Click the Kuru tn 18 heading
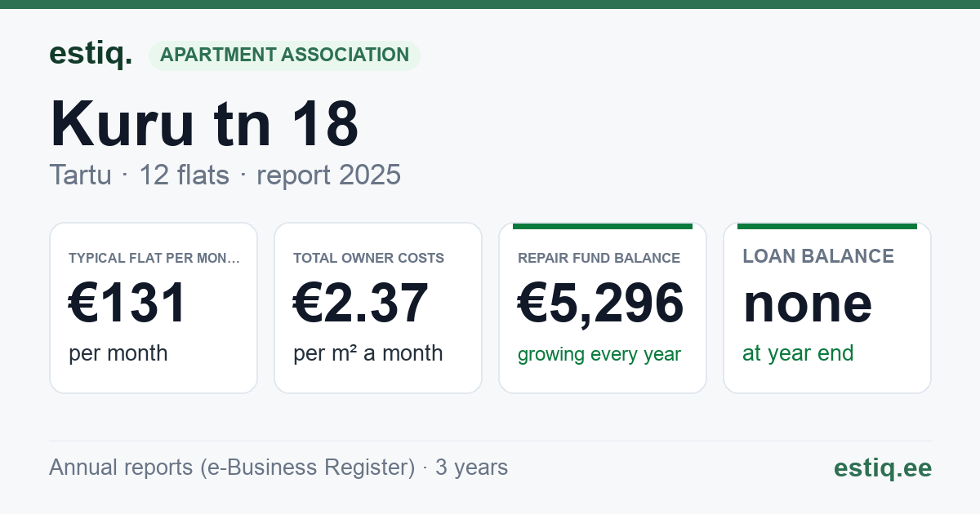The height and width of the screenshot is (514, 980). (204, 123)
